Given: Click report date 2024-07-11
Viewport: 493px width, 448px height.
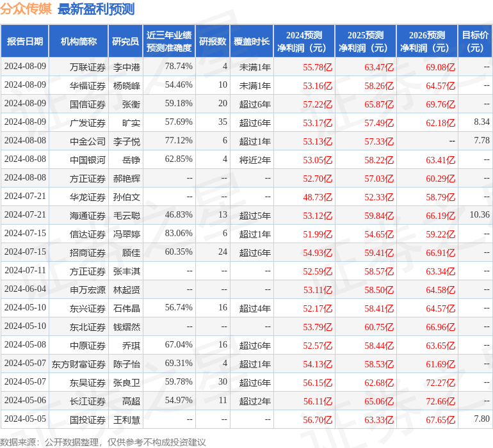Looking at the screenshot, I should tap(25, 270).
